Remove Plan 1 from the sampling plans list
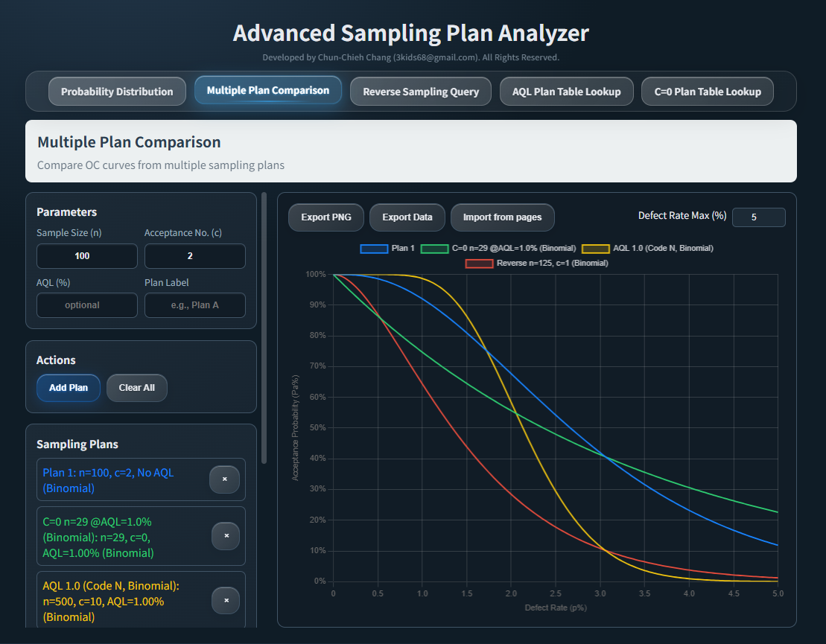Viewport: 826px width, 644px height. tap(224, 479)
